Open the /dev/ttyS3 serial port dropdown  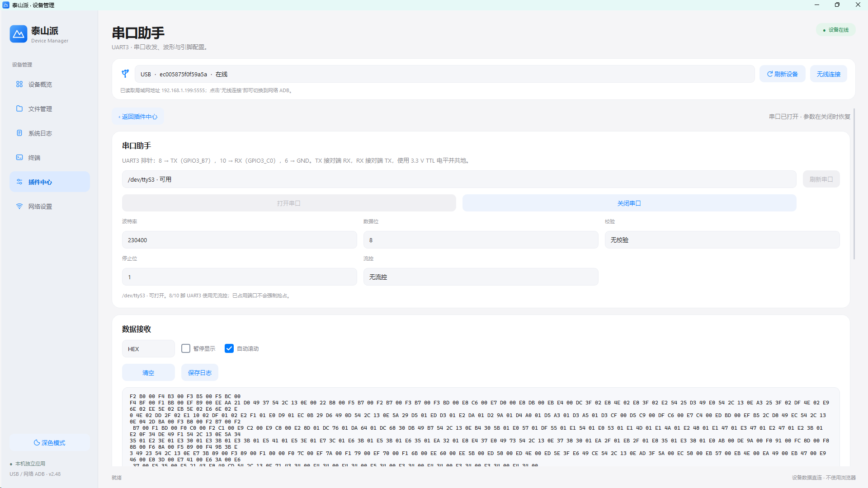[459, 179]
